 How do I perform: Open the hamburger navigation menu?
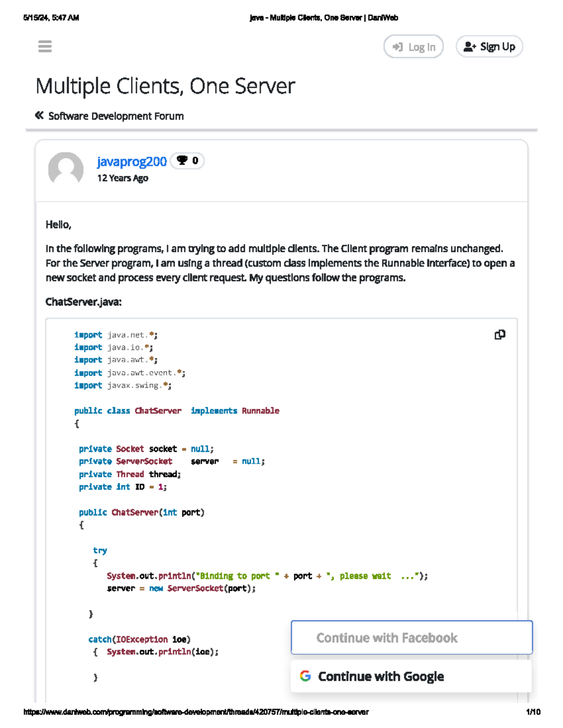tap(45, 46)
